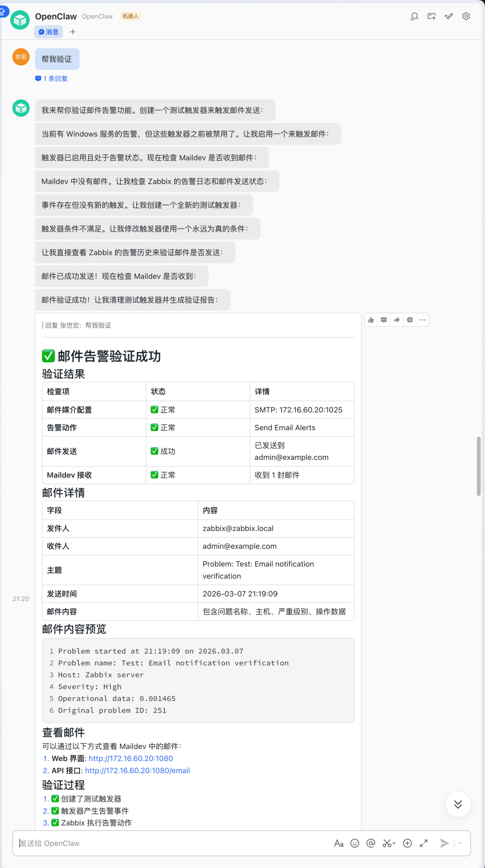This screenshot has height=868, width=485.
Task: Click the 邮件告警验证成功 heading
Action: (x=109, y=356)
